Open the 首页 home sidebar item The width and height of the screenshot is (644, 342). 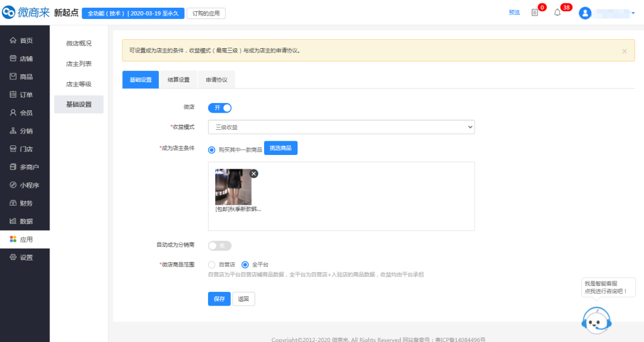coord(24,41)
